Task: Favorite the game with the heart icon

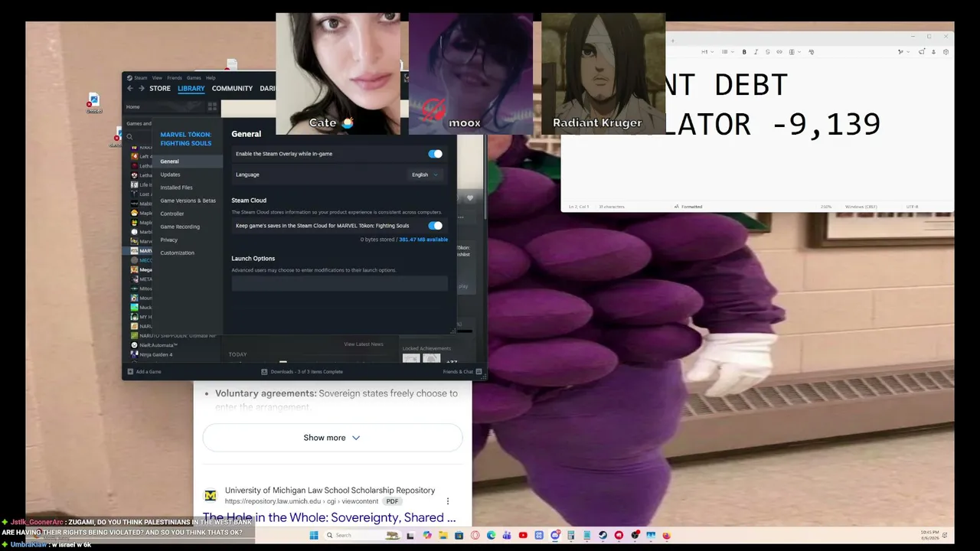Action: (x=470, y=198)
